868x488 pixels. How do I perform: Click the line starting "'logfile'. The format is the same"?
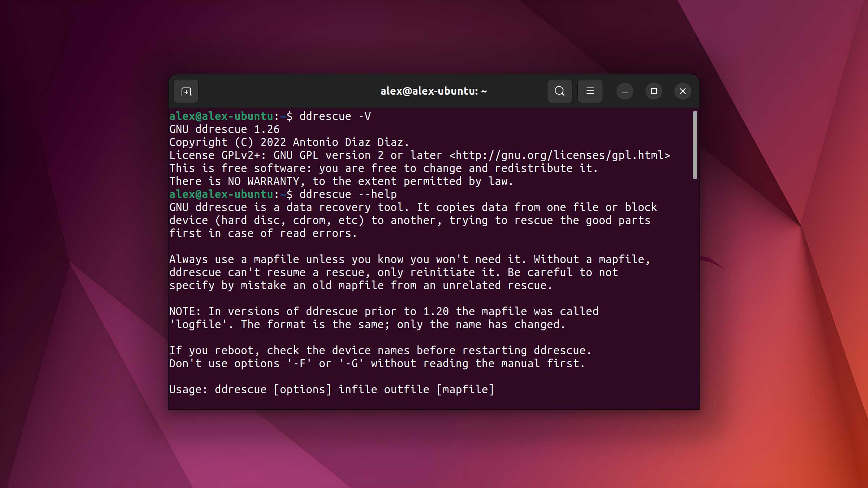pyautogui.click(x=367, y=325)
